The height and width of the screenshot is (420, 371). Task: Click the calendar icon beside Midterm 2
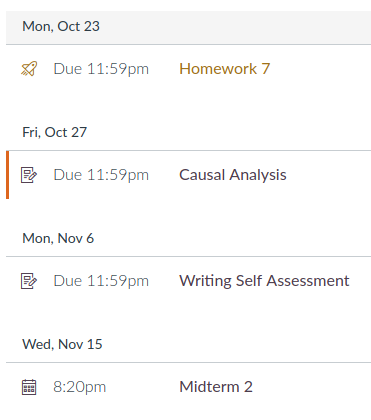(29, 387)
